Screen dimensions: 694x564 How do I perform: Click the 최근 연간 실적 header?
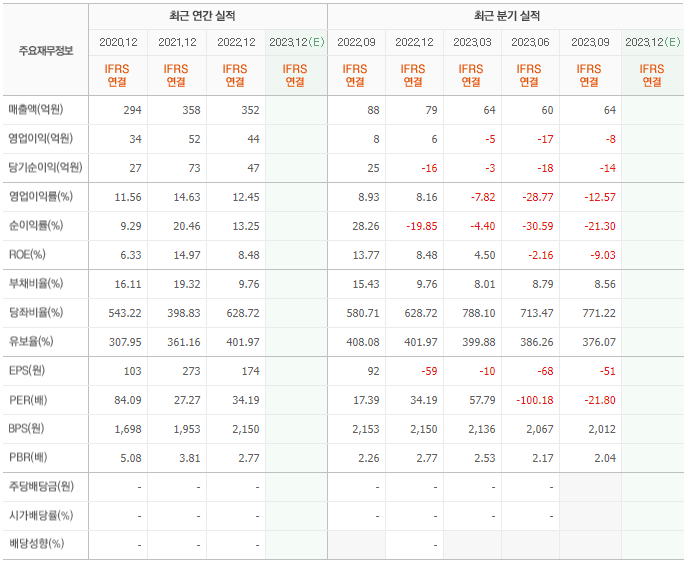click(x=202, y=16)
